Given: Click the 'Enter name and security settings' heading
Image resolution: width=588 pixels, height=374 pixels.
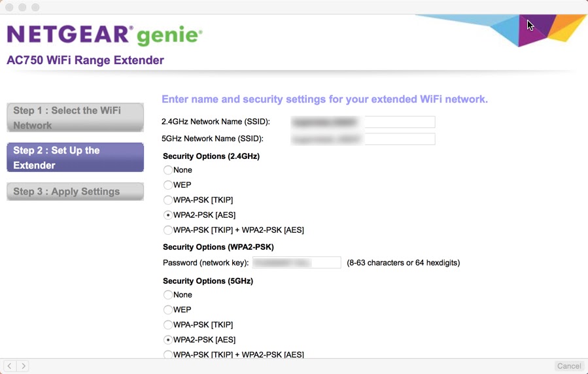Looking at the screenshot, I should tap(325, 99).
